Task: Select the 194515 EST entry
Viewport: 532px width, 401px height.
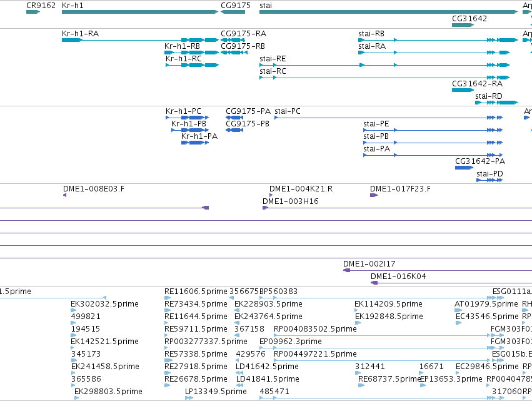Action: coord(74,335)
